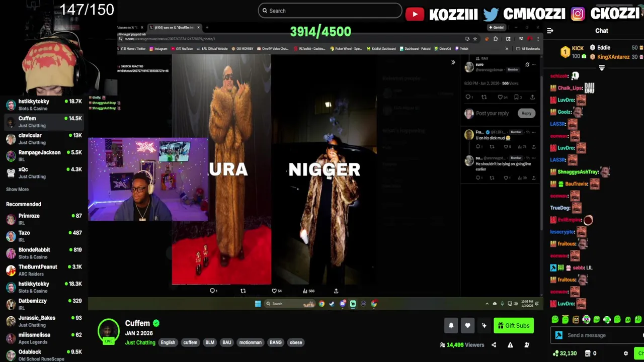Collapse X post sidebar double-arrow
Image resolution: width=644 pixels, height=362 pixels.
(453, 62)
